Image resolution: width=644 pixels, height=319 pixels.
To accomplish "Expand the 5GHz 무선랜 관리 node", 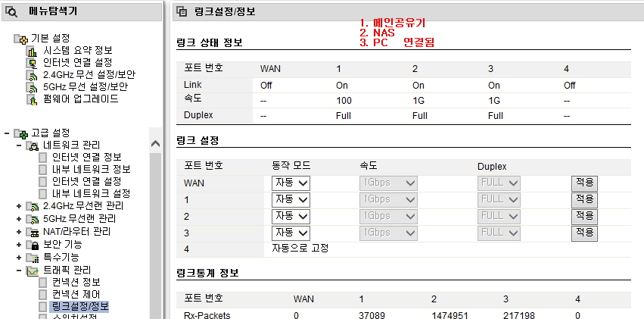I will point(19,219).
